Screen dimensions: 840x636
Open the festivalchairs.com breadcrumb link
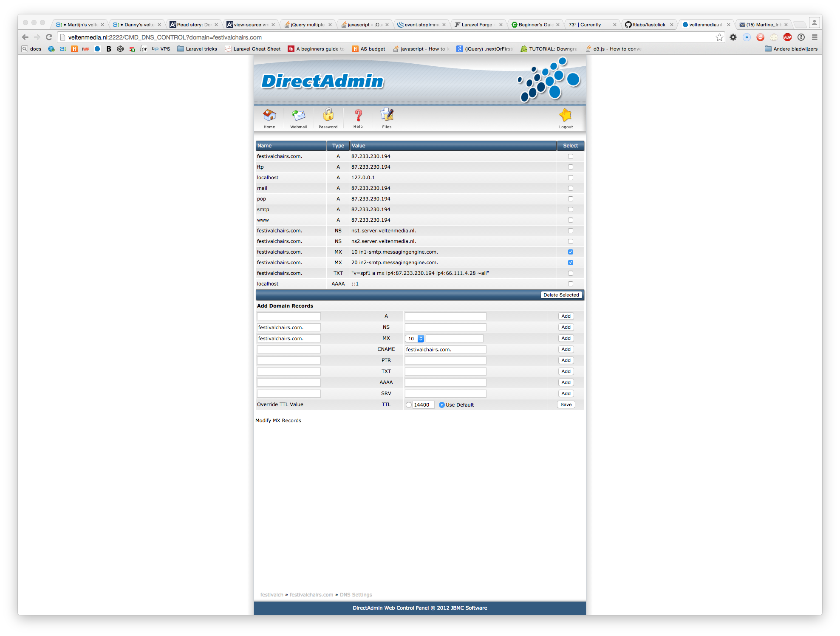pos(311,595)
